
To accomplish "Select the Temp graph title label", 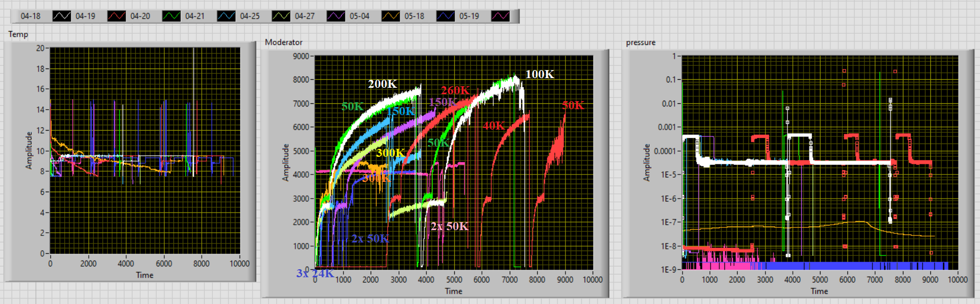I will coord(18,34).
